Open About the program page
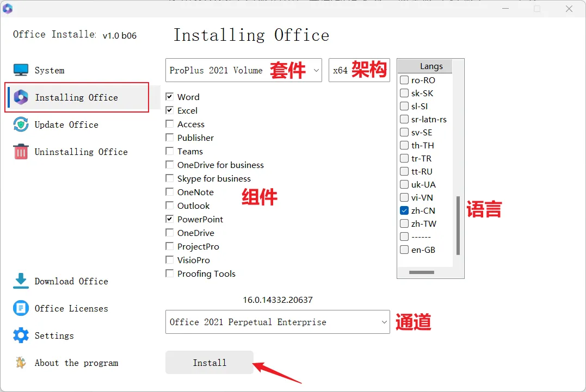 click(x=76, y=363)
